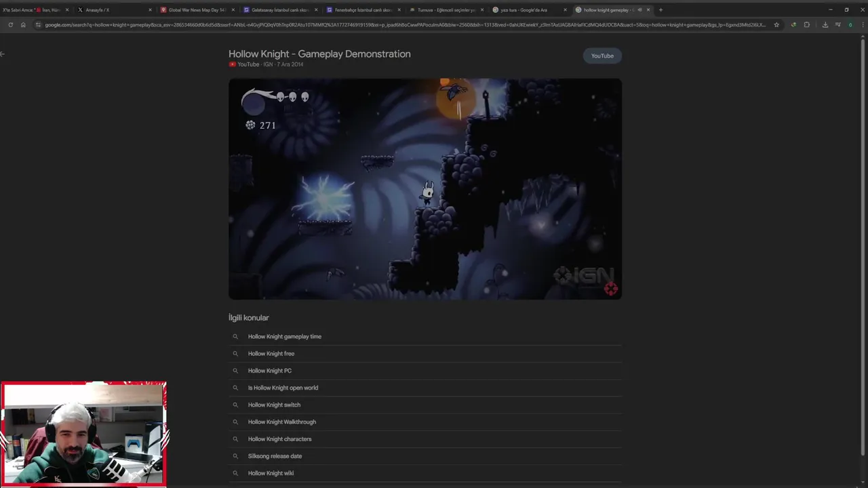Go back using the page's left arrow
Viewport: 868px width, 488px height.
pos(3,54)
